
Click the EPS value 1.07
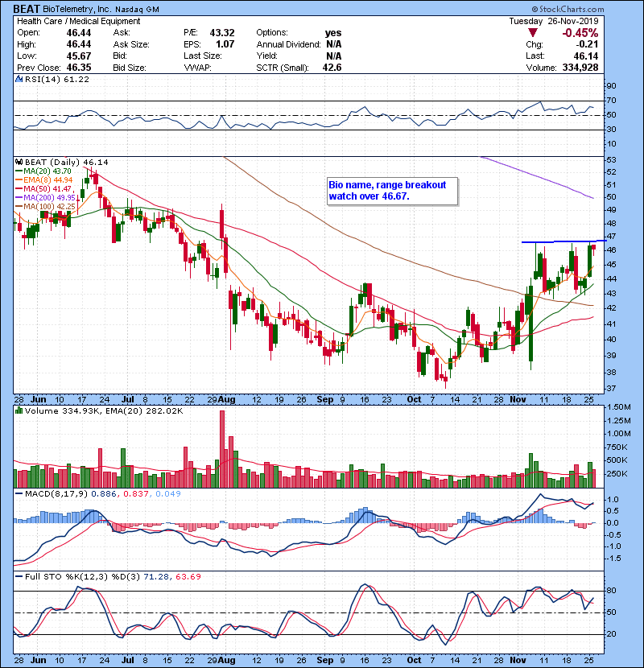(x=225, y=44)
